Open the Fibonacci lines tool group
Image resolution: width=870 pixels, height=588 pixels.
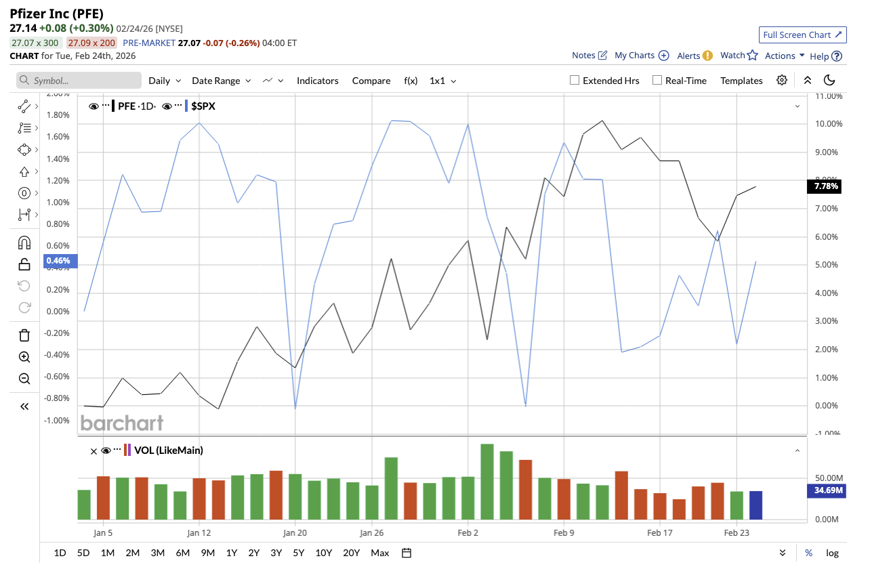(x=24, y=127)
